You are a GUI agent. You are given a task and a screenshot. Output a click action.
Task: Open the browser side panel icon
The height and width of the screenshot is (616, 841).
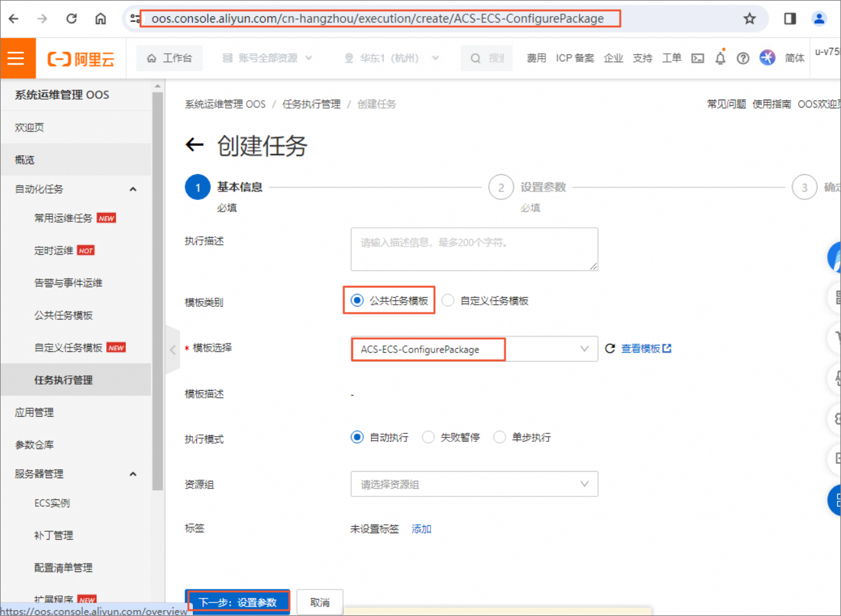(790, 19)
